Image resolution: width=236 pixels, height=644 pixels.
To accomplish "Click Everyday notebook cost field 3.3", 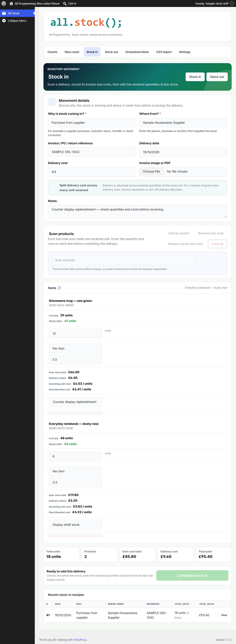I will pos(75,482).
